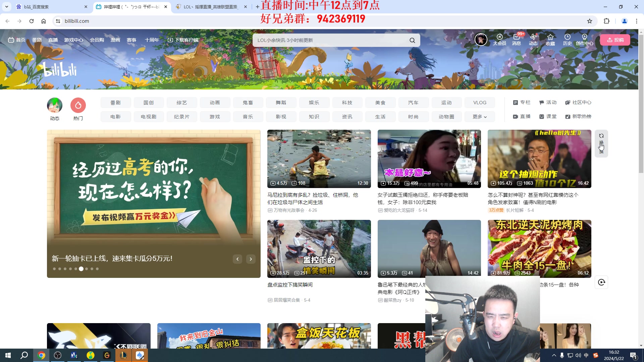Open the 收藏 (favorites) icon
Image resolution: width=644 pixels, height=362 pixels.
pos(550,40)
